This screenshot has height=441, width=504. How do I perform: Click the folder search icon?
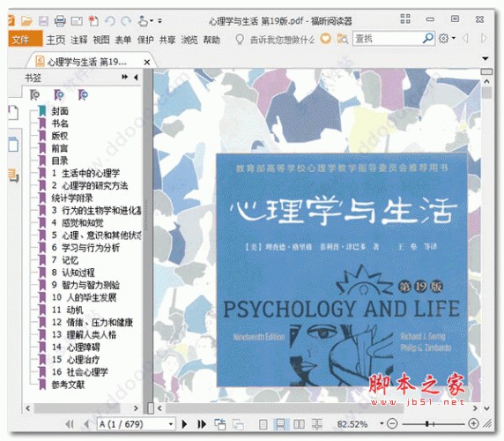[343, 39]
